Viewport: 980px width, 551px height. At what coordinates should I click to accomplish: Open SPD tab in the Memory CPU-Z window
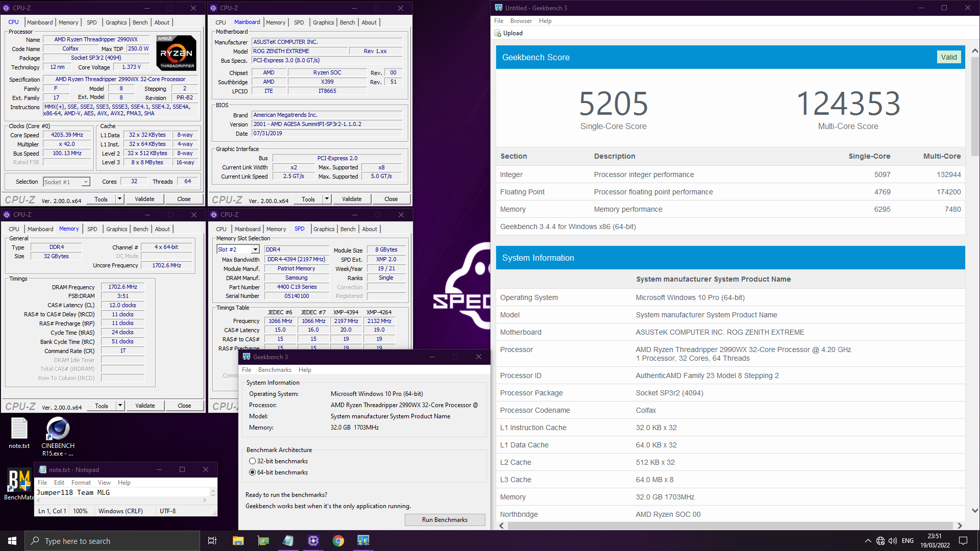coord(92,229)
